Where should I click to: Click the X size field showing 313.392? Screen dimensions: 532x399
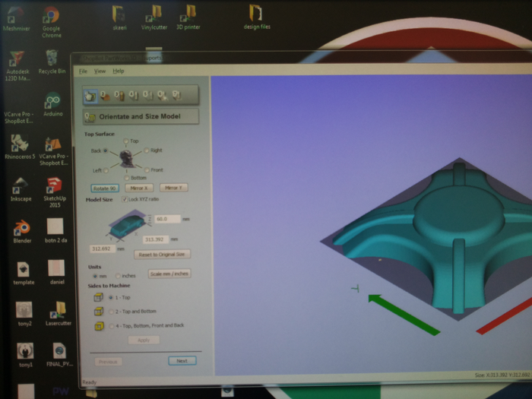(x=155, y=239)
